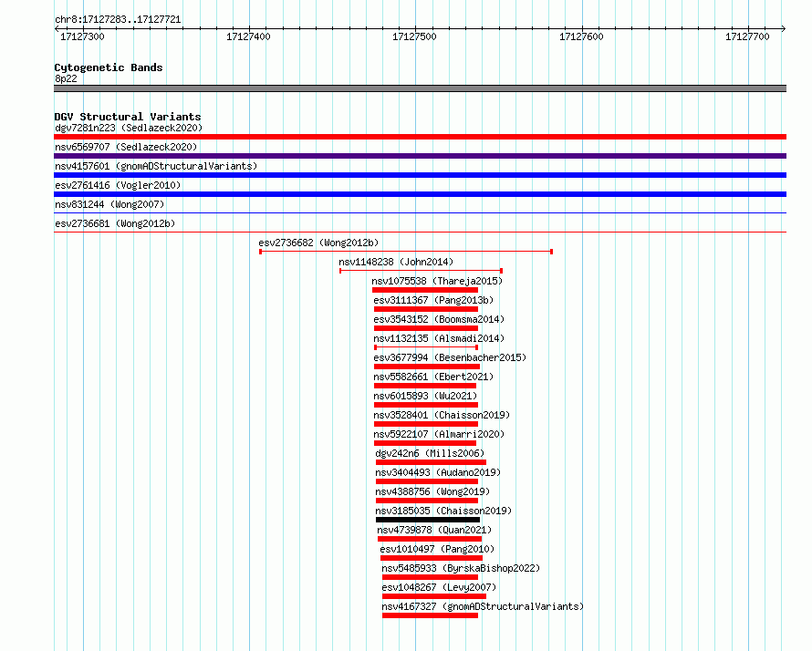Viewport: 812px width, 651px height.
Task: Click nsv3185035 (Chaisson2019) label
Action: pyautogui.click(x=443, y=511)
